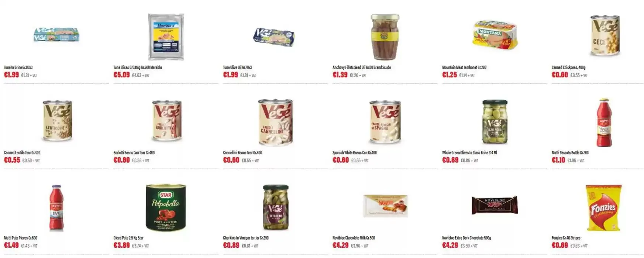Click the VéGé Ceci chickpeas can image

tap(605, 36)
